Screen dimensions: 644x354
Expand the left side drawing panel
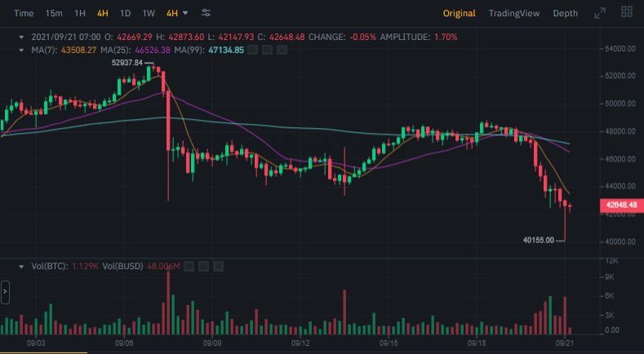(x=5, y=290)
